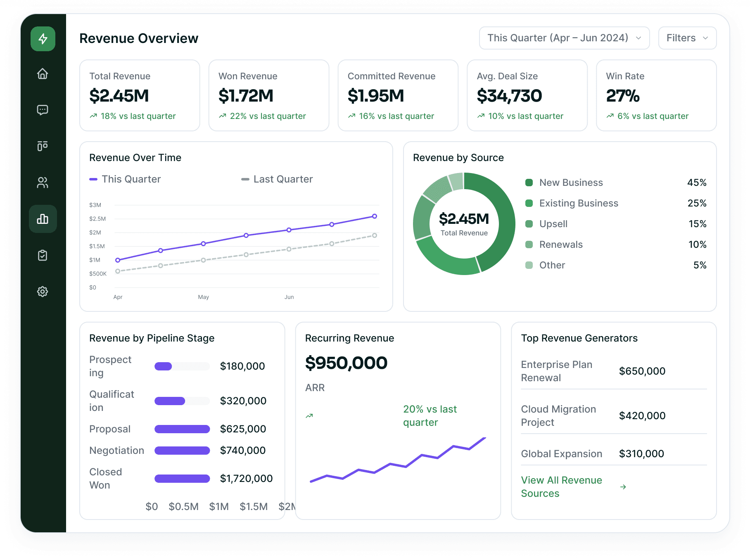Click the Win Rate 27% value

623,96
